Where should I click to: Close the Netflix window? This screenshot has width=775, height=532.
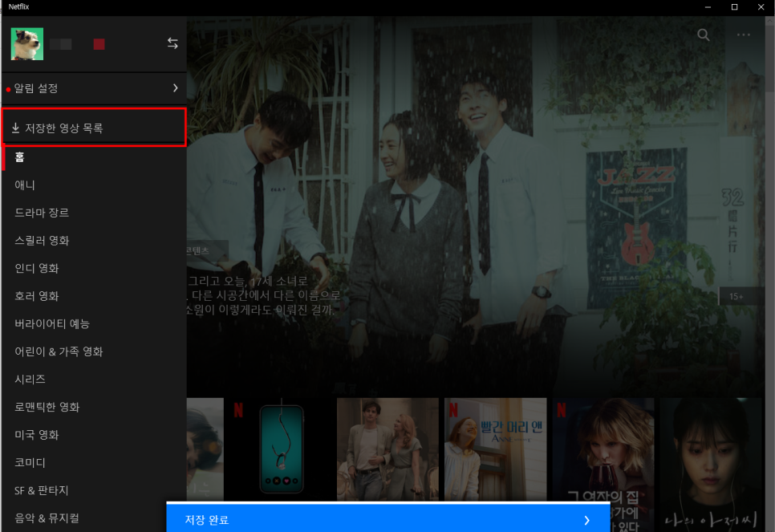click(x=761, y=7)
